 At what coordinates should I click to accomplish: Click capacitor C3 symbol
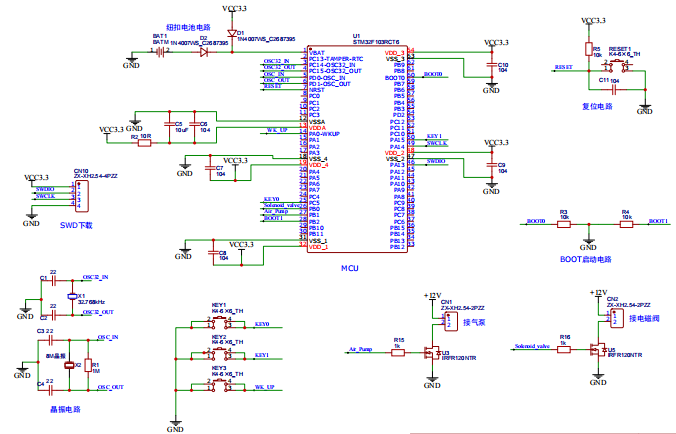pos(50,340)
